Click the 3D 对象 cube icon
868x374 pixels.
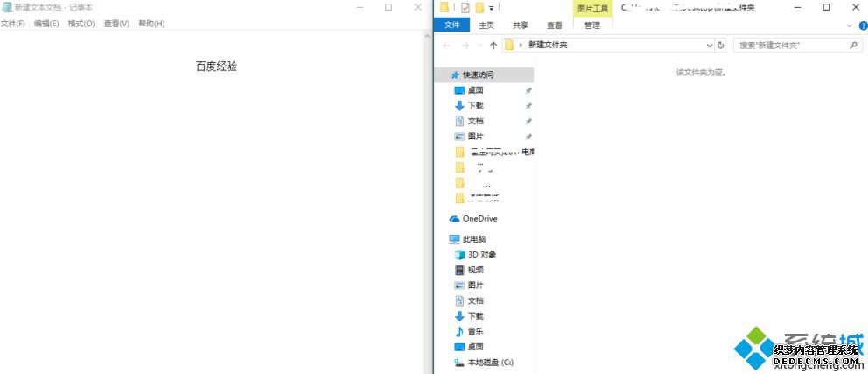[x=458, y=255]
